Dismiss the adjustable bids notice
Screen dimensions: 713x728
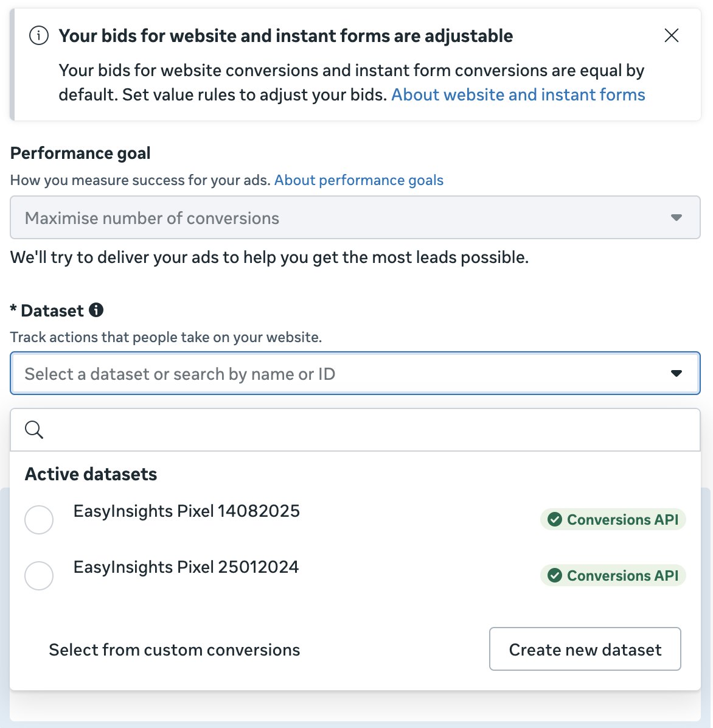point(672,36)
